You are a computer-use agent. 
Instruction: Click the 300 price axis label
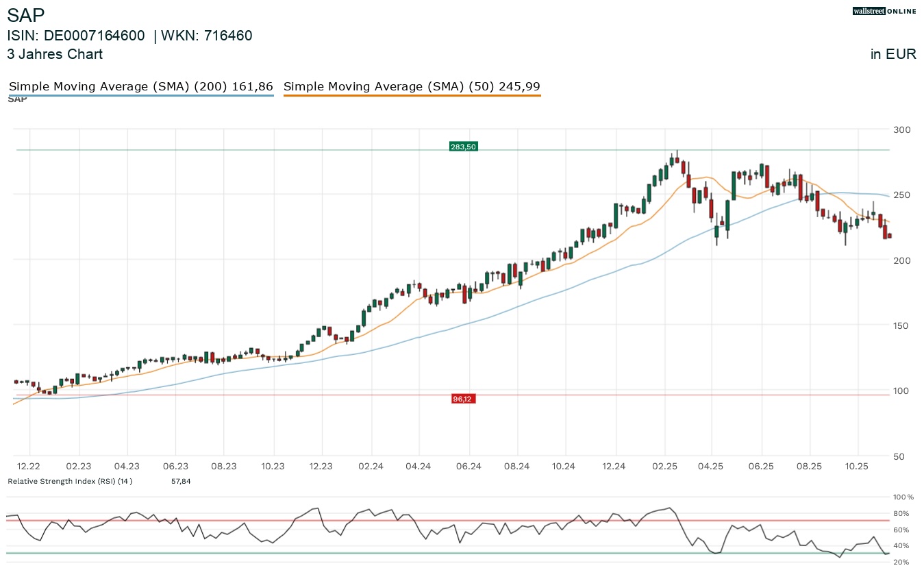pos(903,129)
